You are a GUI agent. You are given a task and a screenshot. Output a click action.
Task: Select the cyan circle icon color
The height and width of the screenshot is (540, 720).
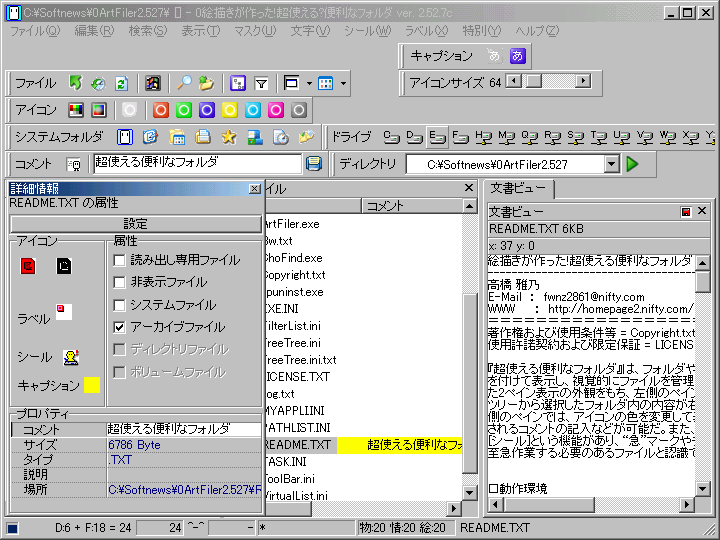tap(253, 110)
